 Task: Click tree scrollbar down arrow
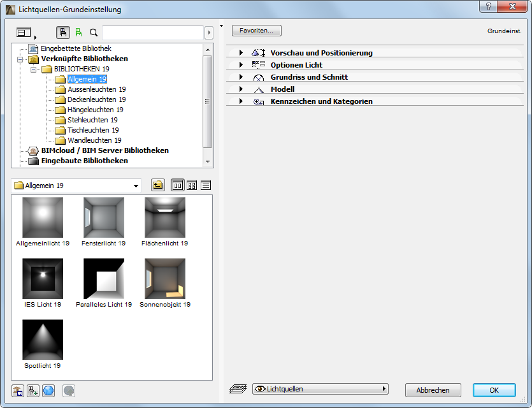click(x=208, y=161)
